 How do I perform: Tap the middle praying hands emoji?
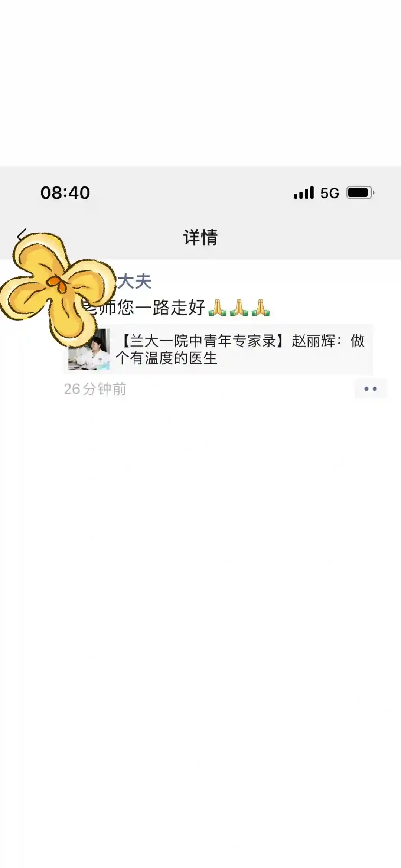pos(239,308)
